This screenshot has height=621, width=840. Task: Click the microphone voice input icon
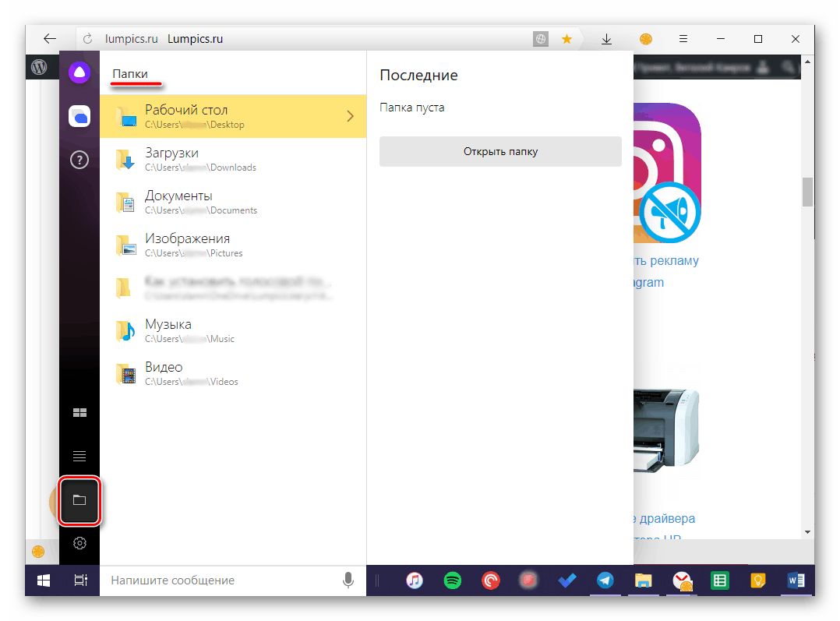point(348,580)
